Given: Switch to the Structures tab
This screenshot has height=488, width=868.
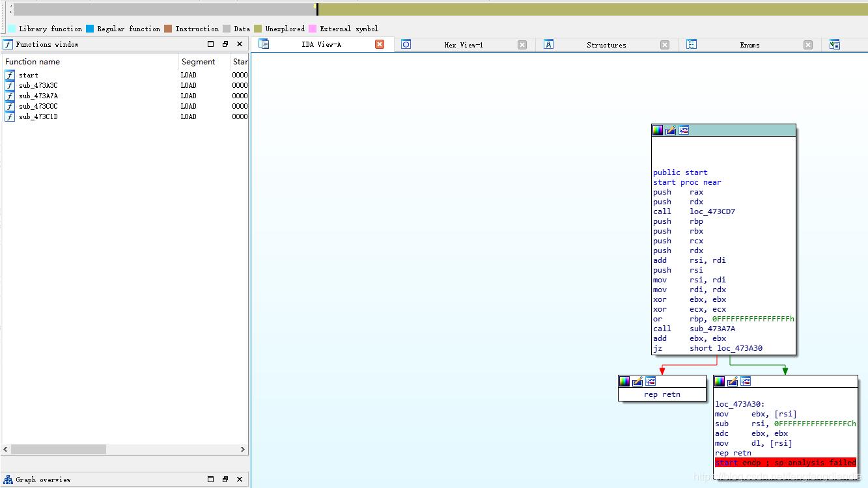Looking at the screenshot, I should tap(606, 45).
